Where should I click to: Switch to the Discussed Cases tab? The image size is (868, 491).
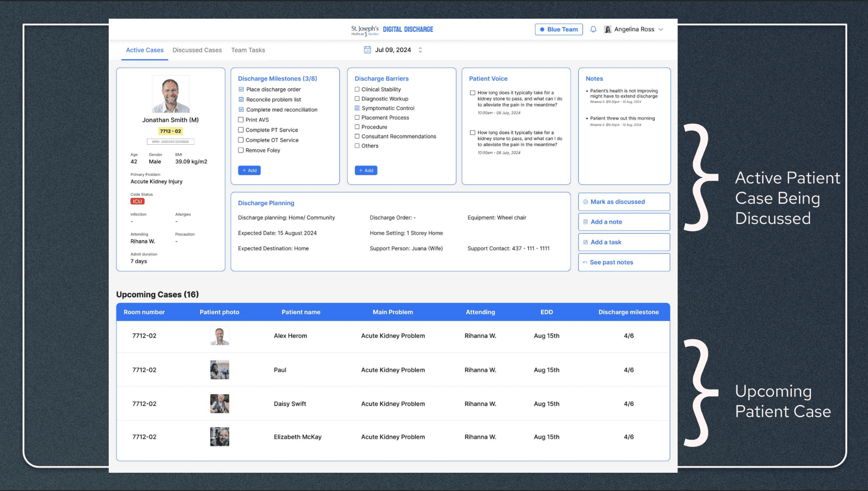point(197,50)
